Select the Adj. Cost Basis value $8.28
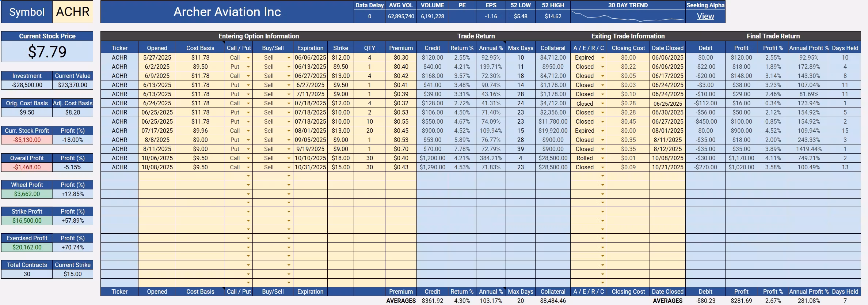The width and height of the screenshot is (868, 305). 73,112
